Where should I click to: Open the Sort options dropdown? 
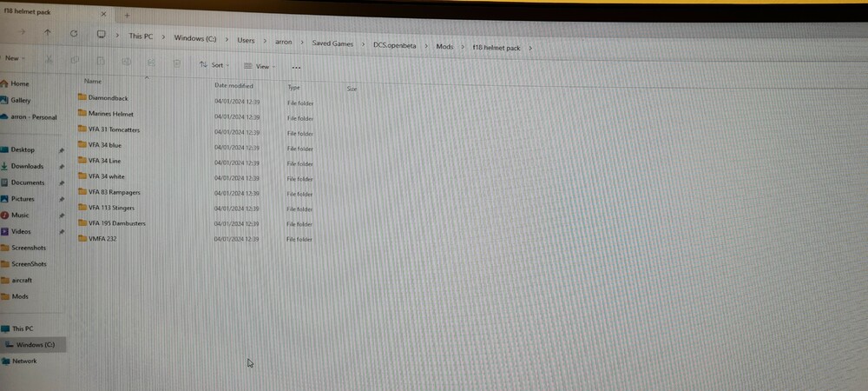[214, 65]
